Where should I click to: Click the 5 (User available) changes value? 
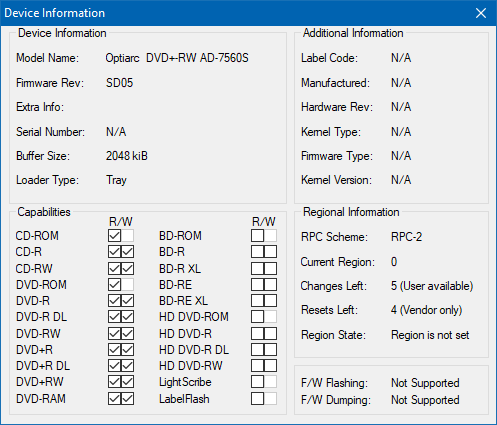(x=432, y=286)
